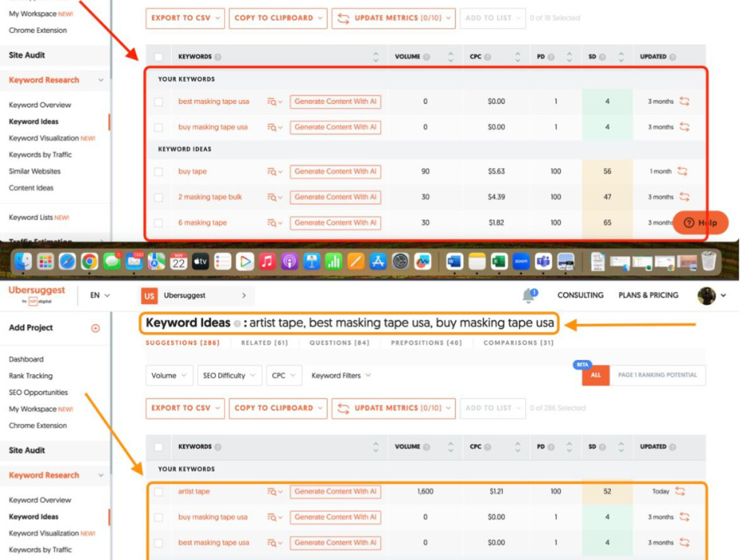Open the SEO Difficulty filter dropdown
Screen dimensions: 747x560
(229, 376)
